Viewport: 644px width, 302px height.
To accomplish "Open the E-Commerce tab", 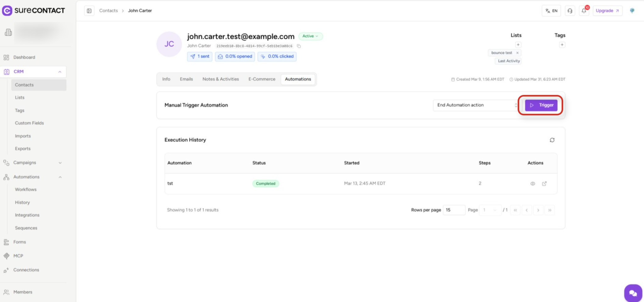I will pos(262,79).
